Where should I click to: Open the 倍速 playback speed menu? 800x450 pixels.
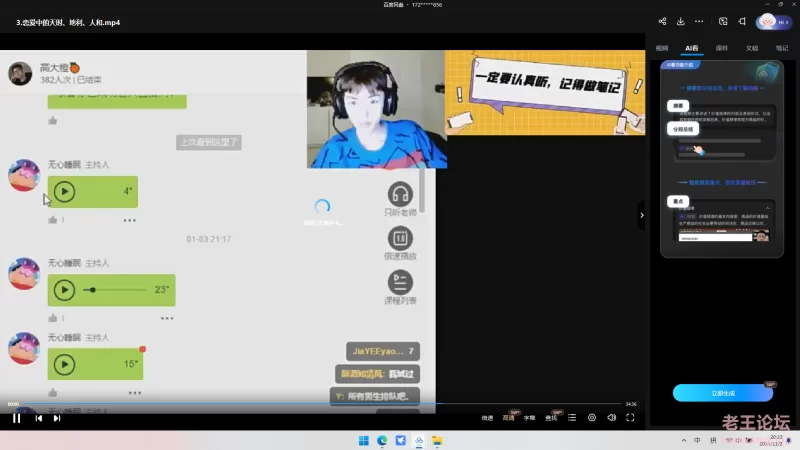point(487,418)
